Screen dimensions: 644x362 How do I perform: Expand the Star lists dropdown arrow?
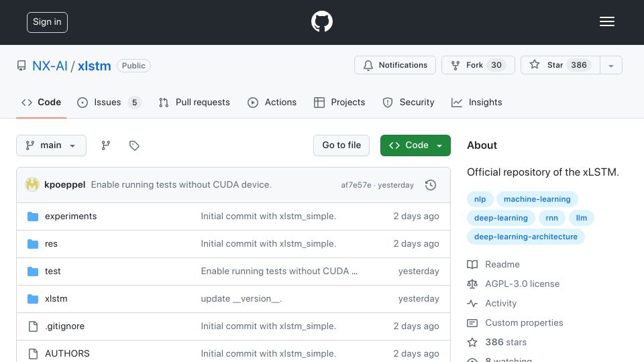[610, 65]
